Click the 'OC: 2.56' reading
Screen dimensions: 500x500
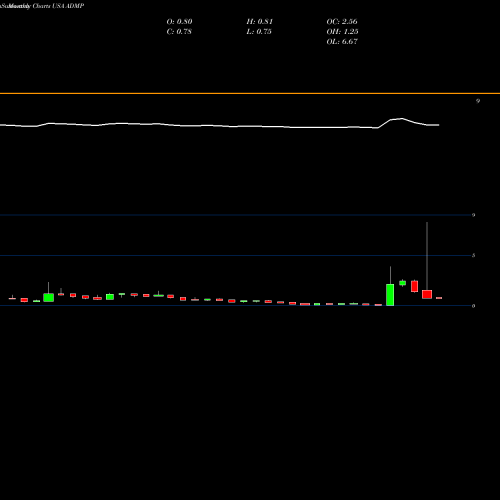pos(342,22)
